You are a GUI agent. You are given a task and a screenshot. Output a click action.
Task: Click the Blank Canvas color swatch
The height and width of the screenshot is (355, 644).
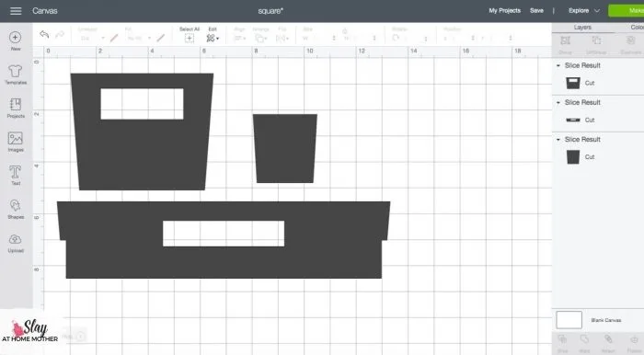569,320
